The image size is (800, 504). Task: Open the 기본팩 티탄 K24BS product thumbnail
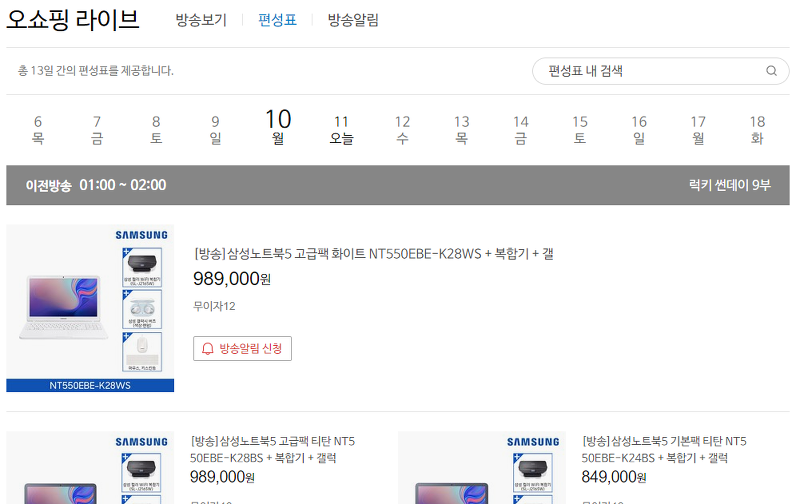tap(482, 468)
